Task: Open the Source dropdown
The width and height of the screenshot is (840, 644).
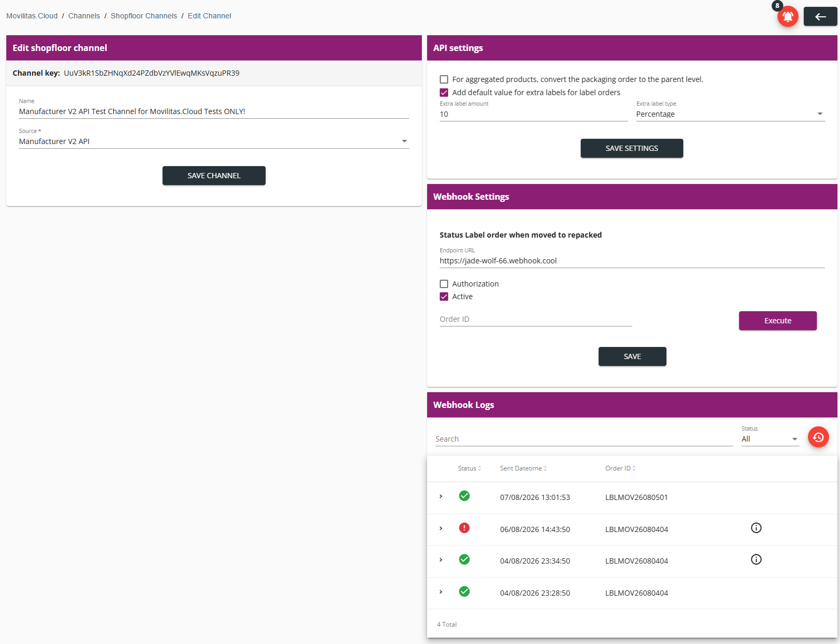Action: [x=214, y=141]
